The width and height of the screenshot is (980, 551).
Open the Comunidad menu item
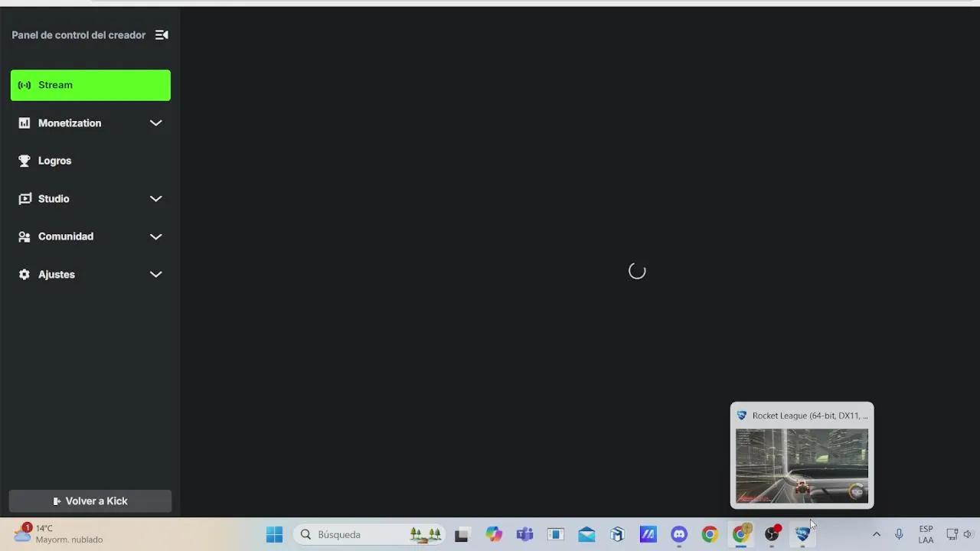pos(90,236)
